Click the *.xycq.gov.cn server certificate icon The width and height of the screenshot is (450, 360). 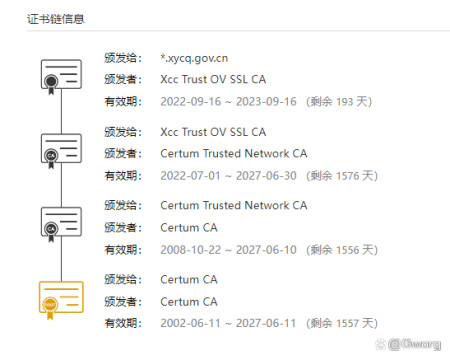[61, 77]
